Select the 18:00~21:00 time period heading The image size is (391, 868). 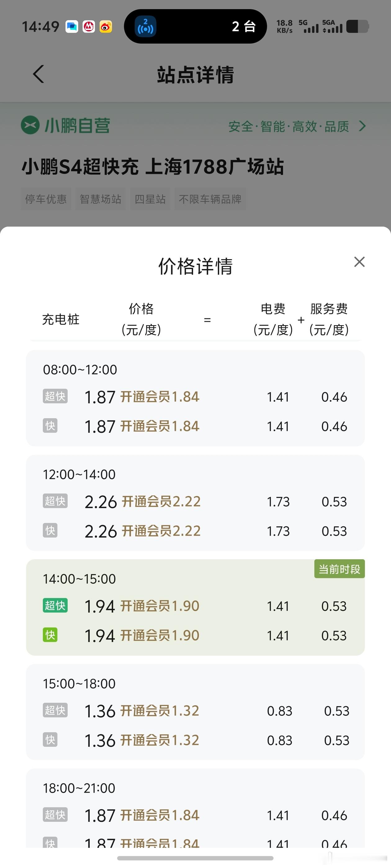pos(79,788)
